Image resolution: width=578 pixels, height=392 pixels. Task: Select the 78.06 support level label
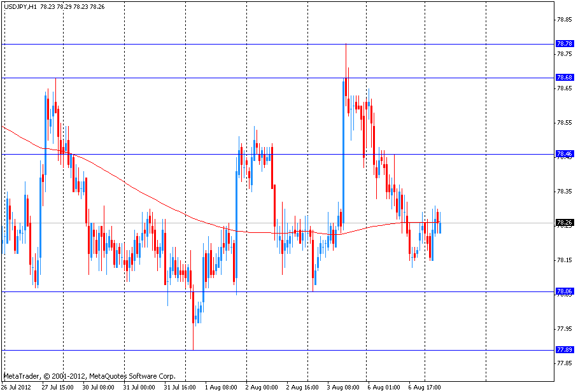(x=564, y=291)
